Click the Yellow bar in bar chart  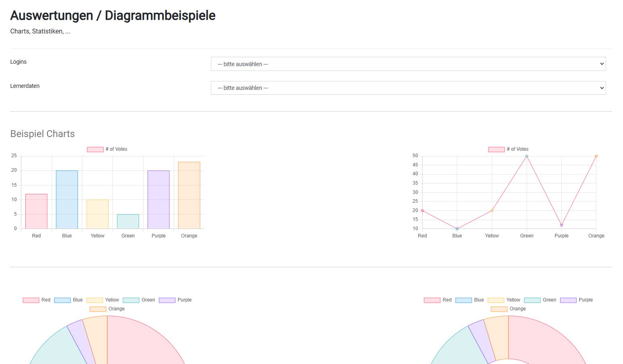(98, 214)
